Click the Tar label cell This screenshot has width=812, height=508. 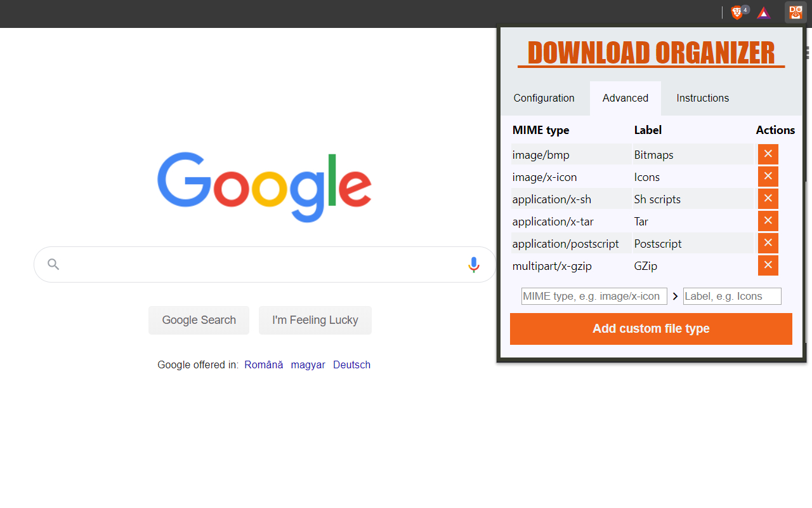pos(693,221)
